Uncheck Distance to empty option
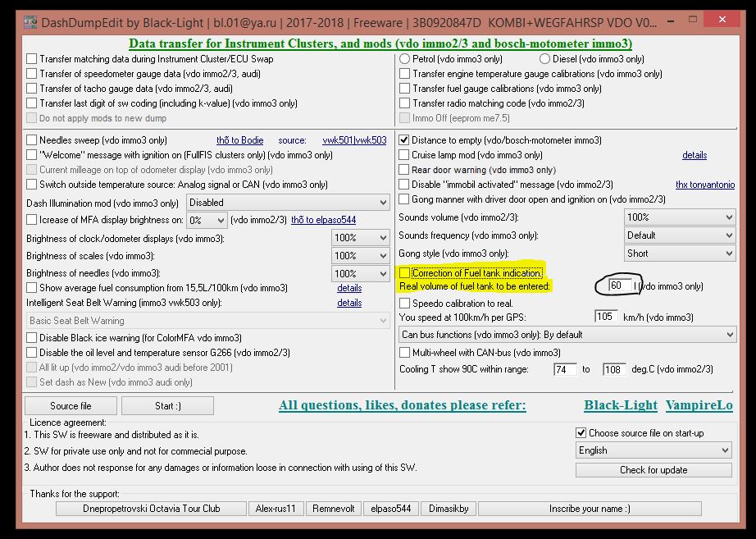This screenshot has width=756, height=539. [404, 140]
